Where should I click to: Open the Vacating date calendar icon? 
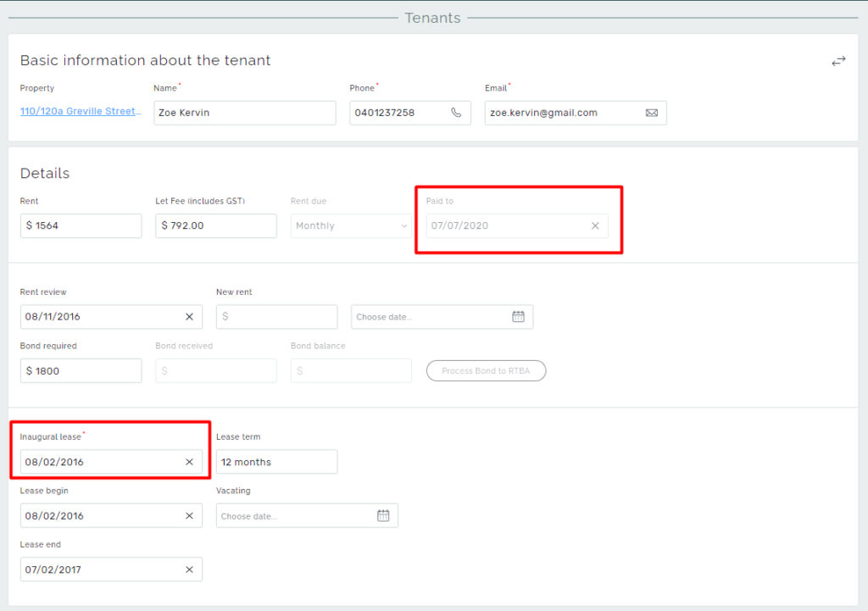pyautogui.click(x=383, y=516)
